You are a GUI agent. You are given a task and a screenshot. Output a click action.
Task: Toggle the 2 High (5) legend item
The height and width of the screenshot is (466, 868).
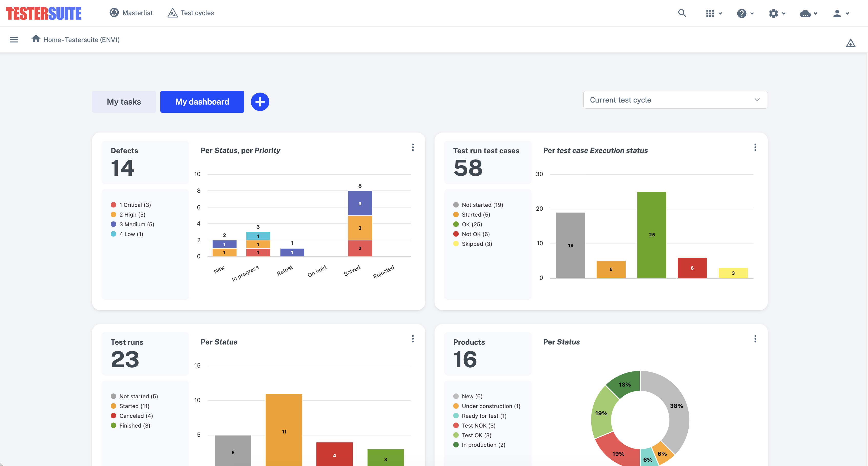[128, 215]
